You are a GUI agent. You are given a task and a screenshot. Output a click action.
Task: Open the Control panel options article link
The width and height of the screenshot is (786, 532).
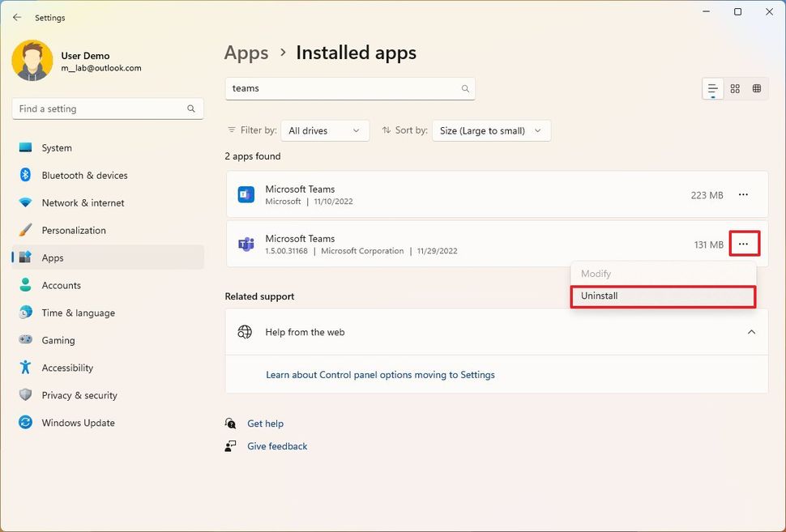[380, 375]
